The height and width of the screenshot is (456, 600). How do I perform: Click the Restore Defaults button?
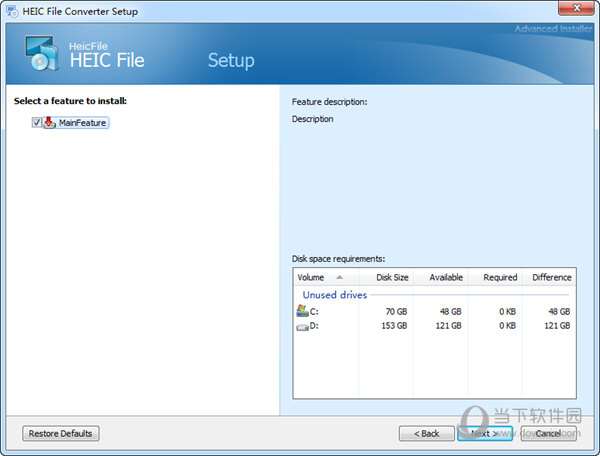tap(60, 433)
